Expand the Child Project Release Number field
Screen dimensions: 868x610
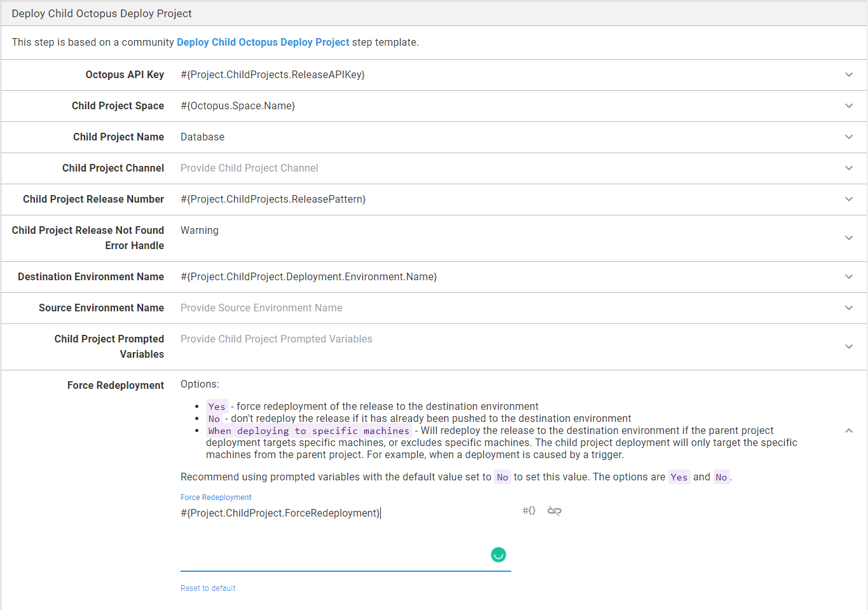(849, 200)
